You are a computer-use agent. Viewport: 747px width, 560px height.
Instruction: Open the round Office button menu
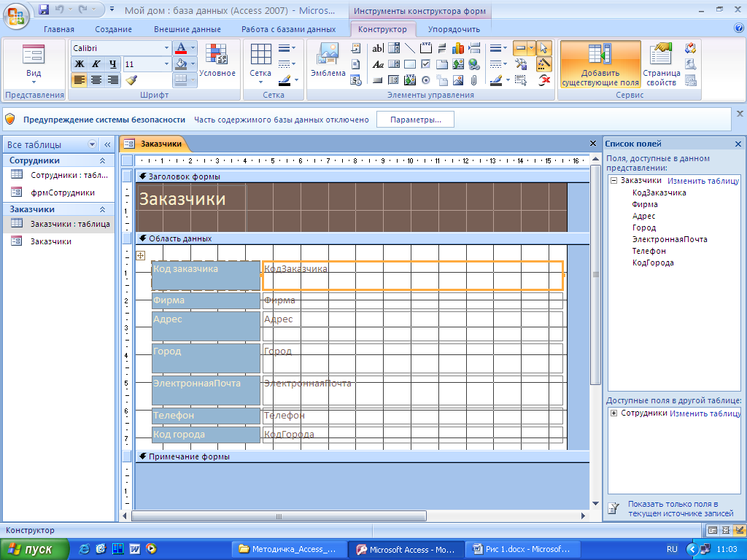click(16, 16)
